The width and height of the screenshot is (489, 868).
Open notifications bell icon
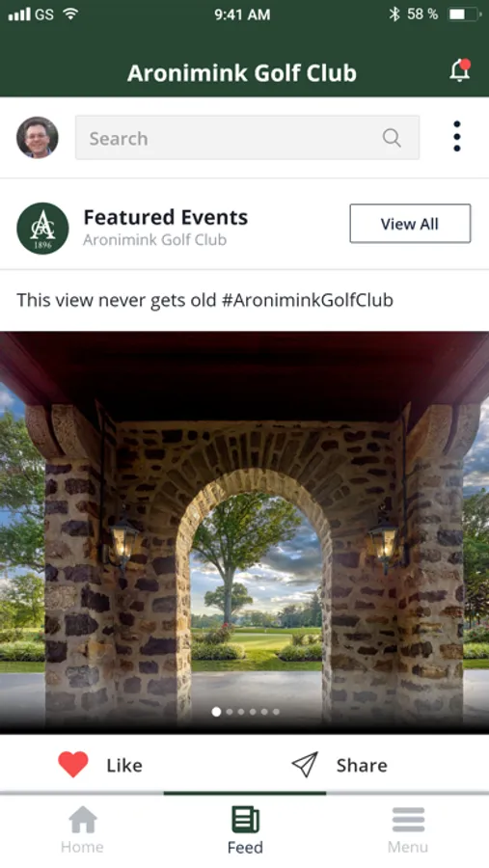point(460,70)
